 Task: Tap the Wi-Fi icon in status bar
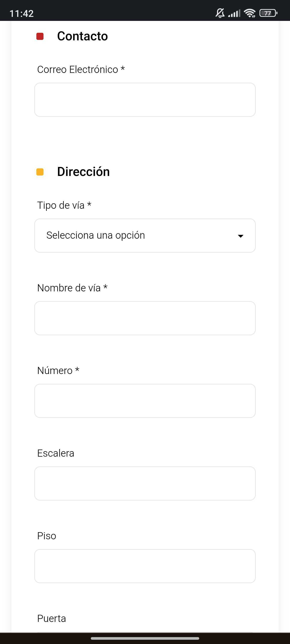pos(250,13)
